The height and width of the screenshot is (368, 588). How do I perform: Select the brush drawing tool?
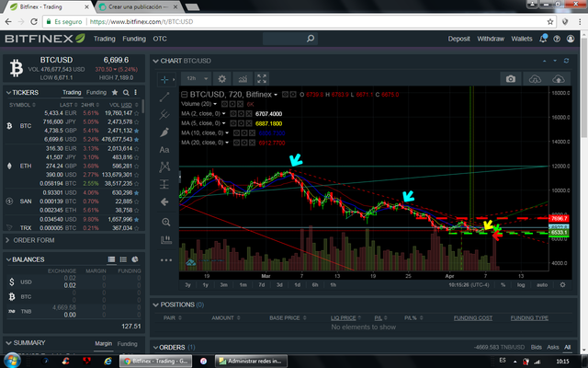click(x=164, y=132)
